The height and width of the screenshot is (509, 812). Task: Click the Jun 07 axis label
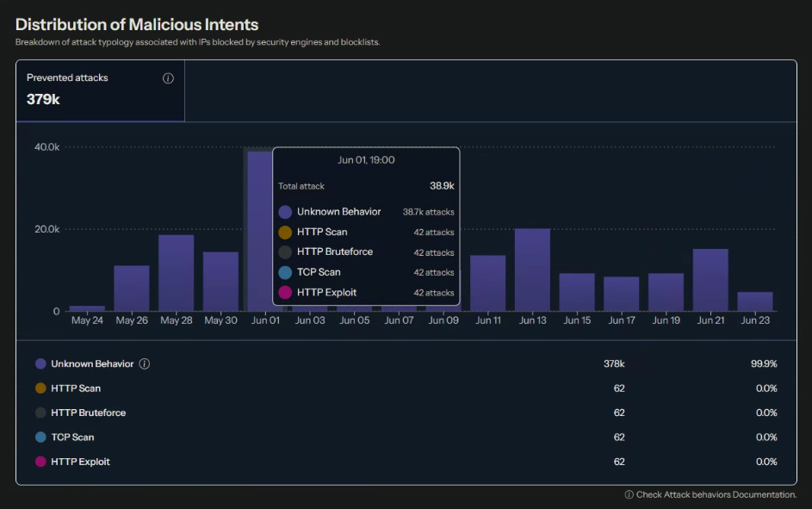[x=400, y=320]
